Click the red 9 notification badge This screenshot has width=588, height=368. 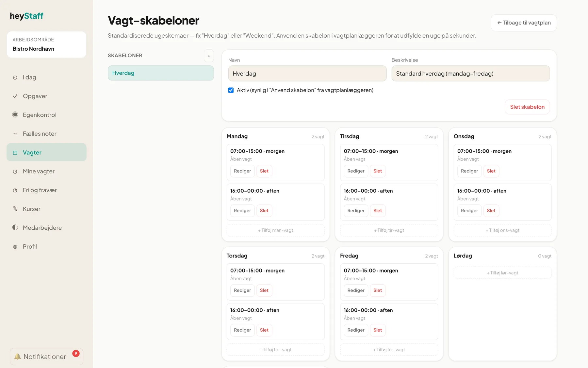(x=76, y=353)
